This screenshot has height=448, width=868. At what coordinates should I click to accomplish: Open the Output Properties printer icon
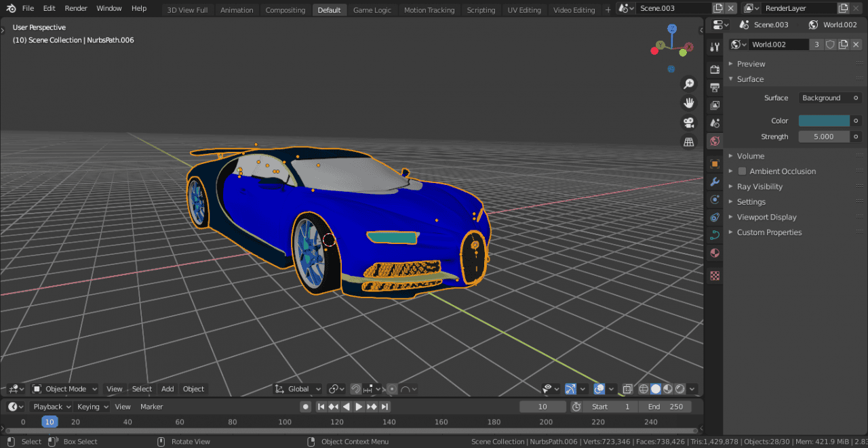pos(714,87)
